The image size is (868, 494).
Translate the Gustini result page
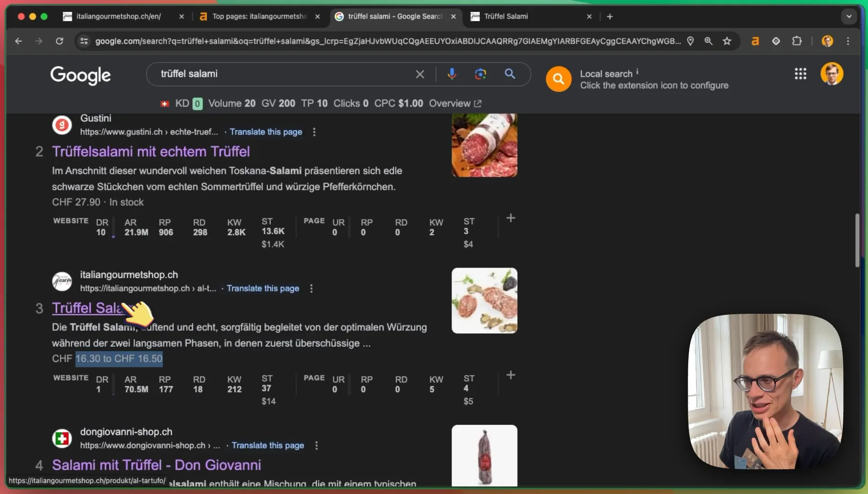(266, 132)
